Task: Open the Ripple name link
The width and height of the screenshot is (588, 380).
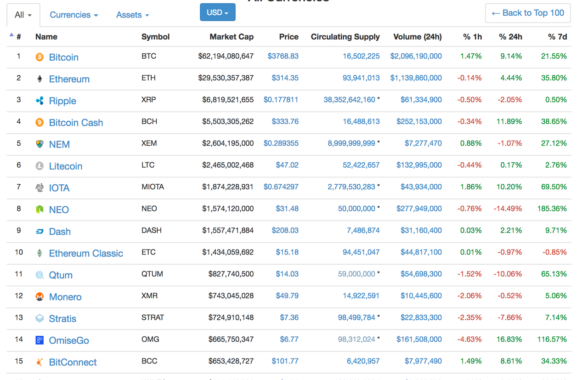Action: pos(62,101)
